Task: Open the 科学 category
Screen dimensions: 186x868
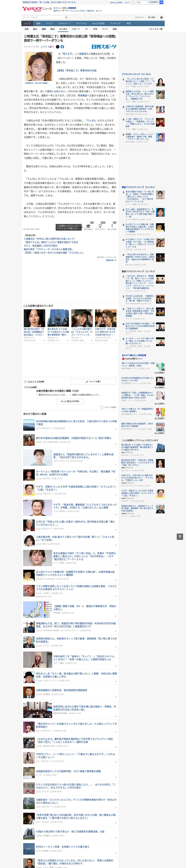Action: click(x=95, y=29)
